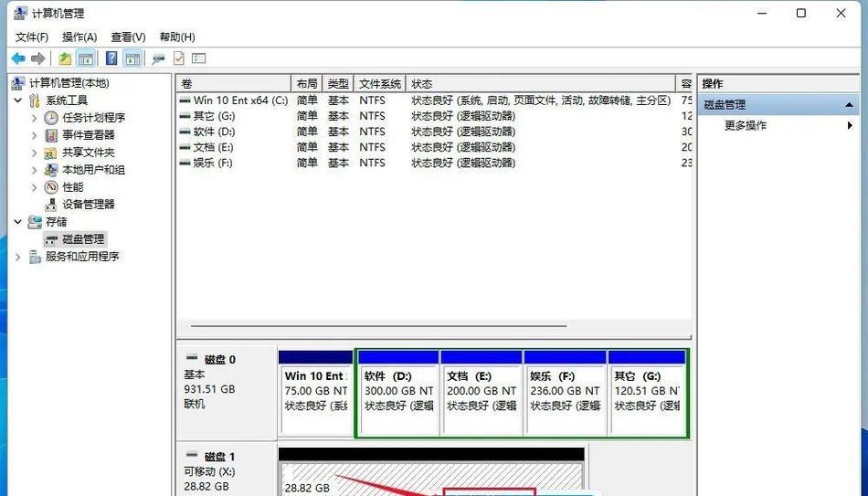Open 设备管理器 in the tree
Screen dimensions: 868x496
click(88, 205)
